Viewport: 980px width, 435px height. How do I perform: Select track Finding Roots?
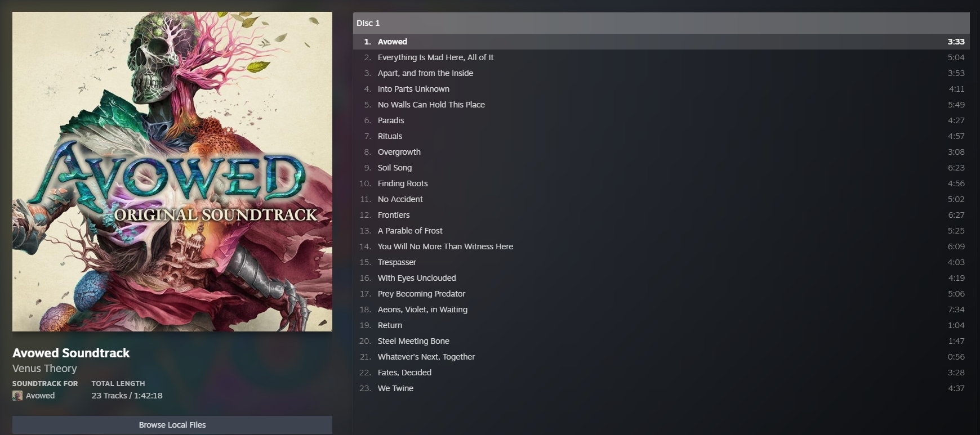click(x=661, y=183)
